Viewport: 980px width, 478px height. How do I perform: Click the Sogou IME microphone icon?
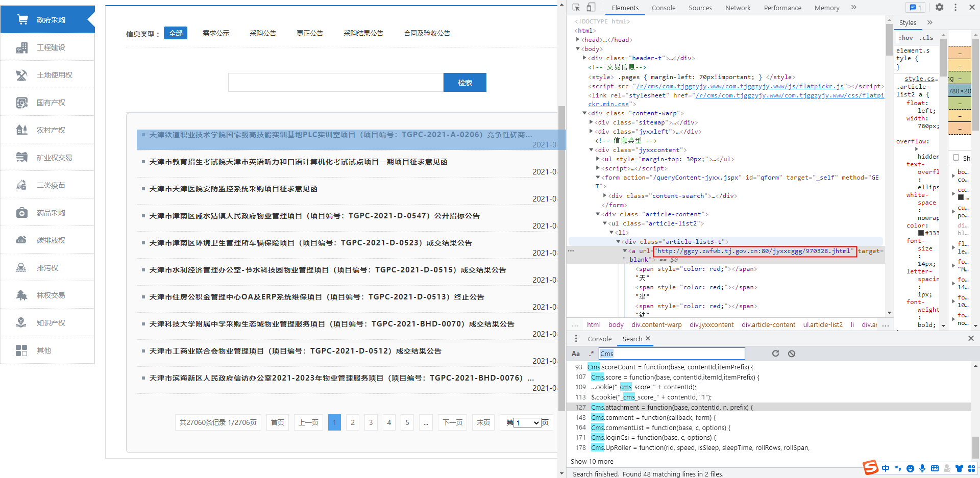point(922,468)
